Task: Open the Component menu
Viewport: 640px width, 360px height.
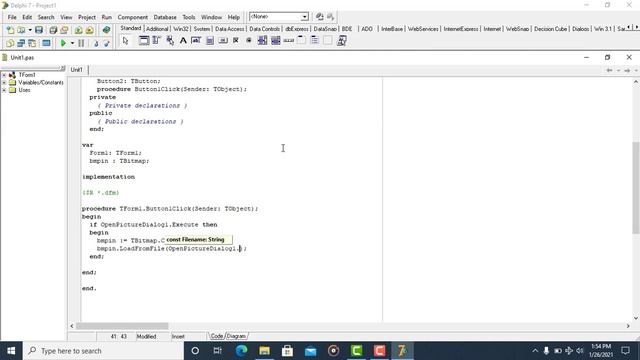Action: [133, 17]
